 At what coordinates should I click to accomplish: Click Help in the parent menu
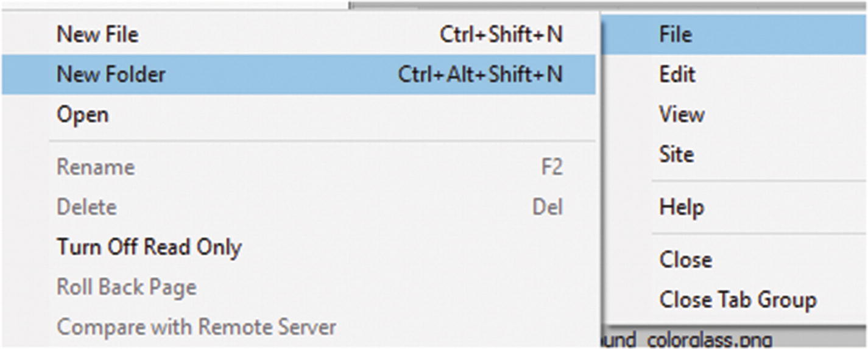[682, 207]
